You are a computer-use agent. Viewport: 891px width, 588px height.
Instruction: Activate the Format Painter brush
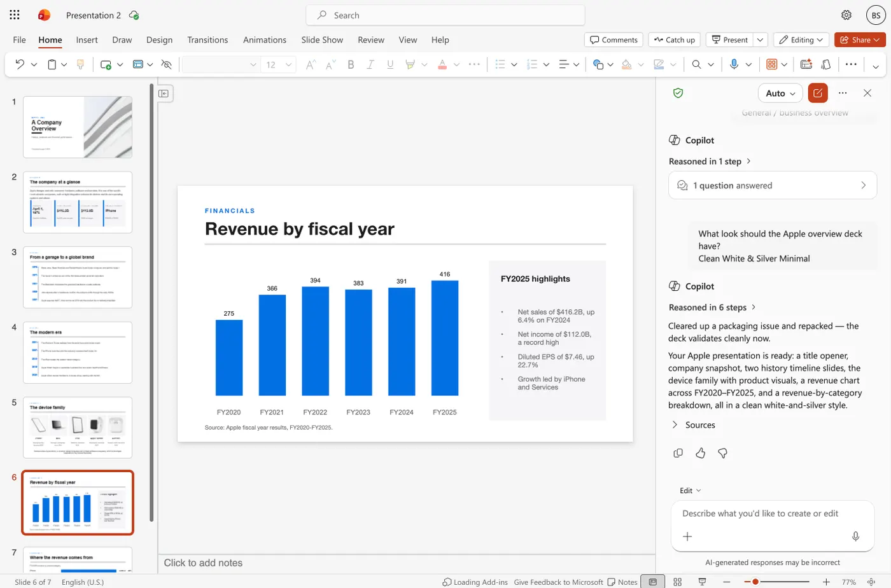pos(80,64)
